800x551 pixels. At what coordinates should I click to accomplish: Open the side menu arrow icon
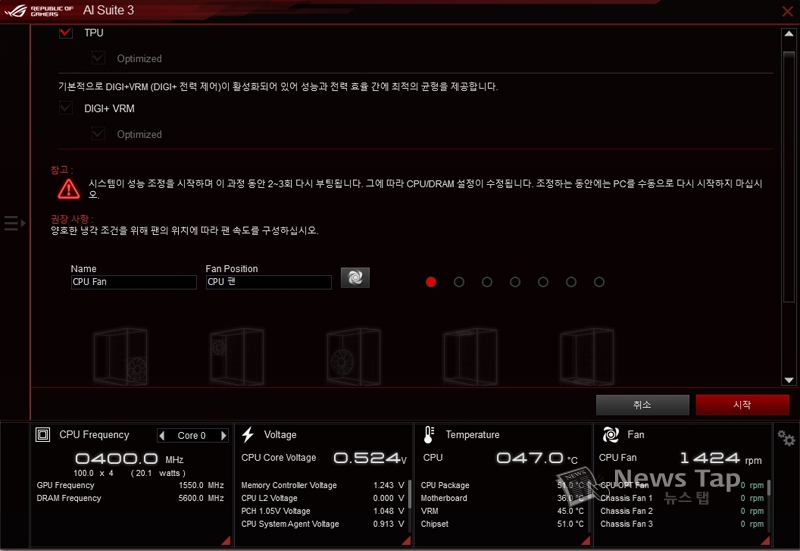tap(14, 223)
